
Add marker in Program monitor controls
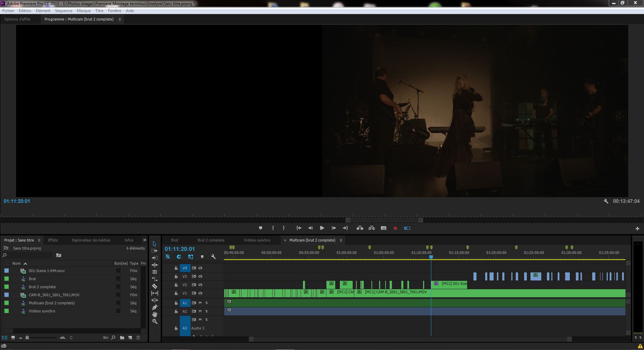point(260,228)
